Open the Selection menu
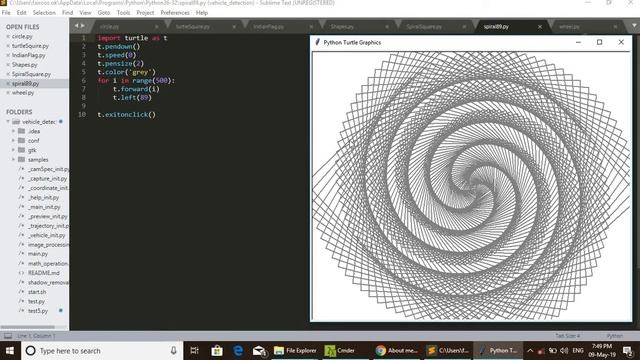Screen dimensions: 640x360 tap(44, 13)
